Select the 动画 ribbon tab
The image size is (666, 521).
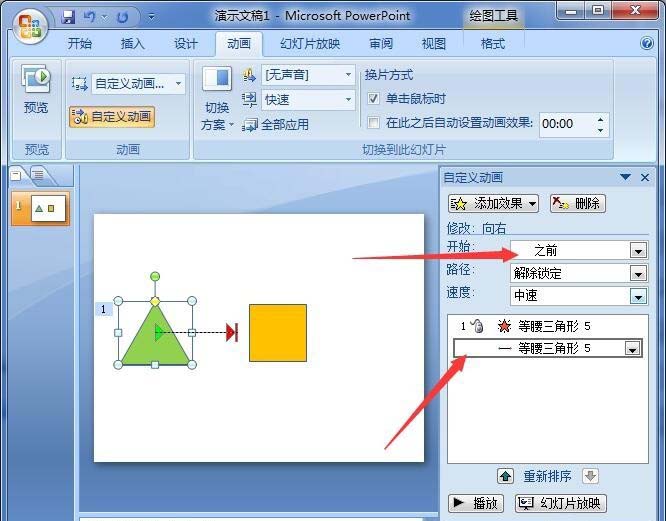click(239, 43)
